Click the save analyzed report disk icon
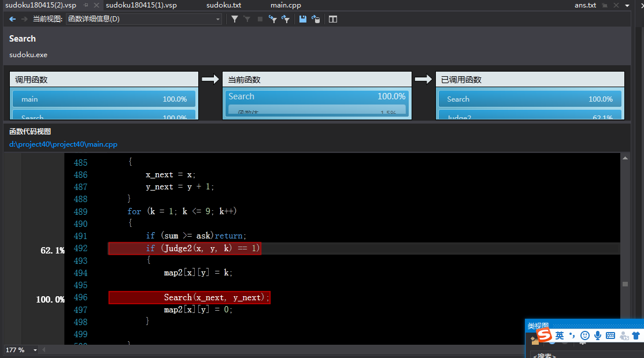This screenshot has width=644, height=358. tap(303, 19)
